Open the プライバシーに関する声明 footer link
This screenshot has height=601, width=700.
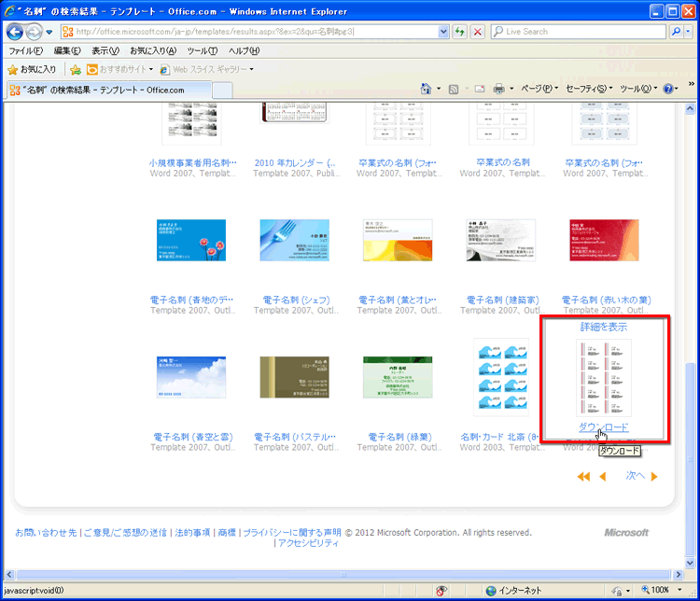coord(292,533)
